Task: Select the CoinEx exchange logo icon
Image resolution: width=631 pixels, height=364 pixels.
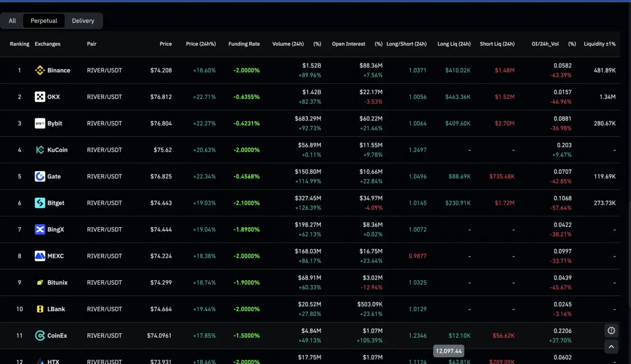Action: (x=41, y=335)
